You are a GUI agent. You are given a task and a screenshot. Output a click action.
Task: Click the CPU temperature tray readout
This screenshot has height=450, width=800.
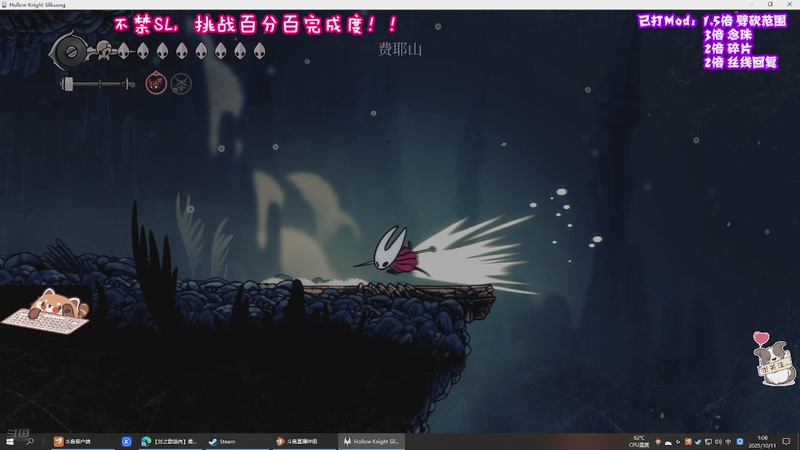639,441
